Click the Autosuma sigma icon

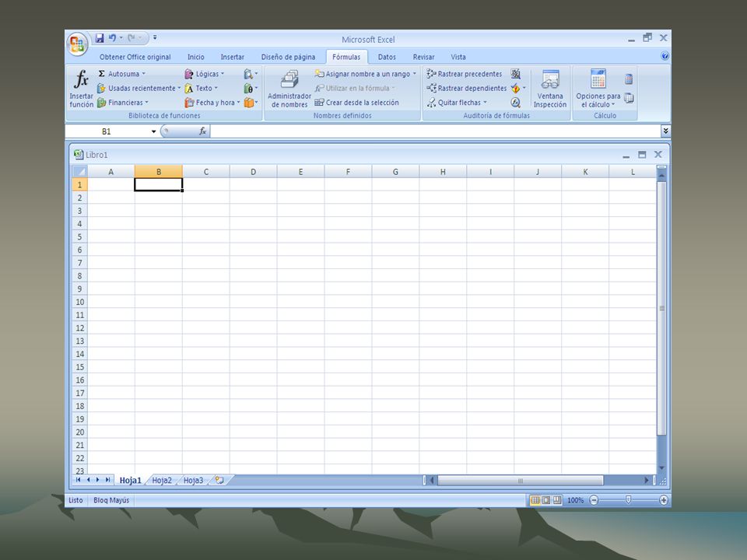coord(101,74)
